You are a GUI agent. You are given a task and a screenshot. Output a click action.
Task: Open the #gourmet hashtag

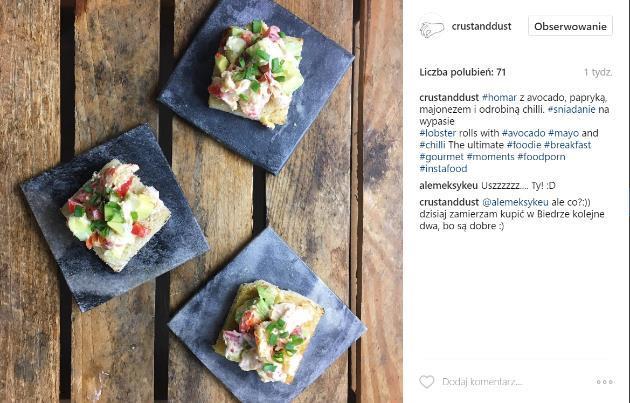441,157
